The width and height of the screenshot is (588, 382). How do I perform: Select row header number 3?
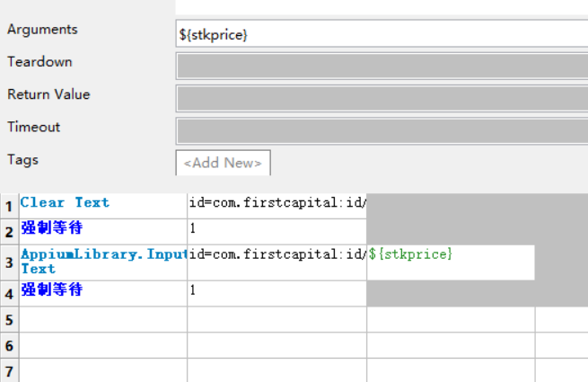point(9,262)
